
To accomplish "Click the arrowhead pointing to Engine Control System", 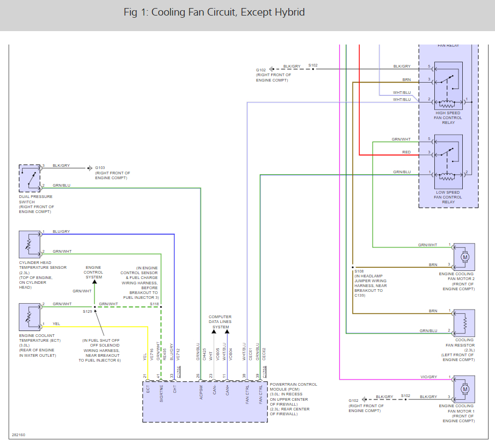I will coord(94,282).
